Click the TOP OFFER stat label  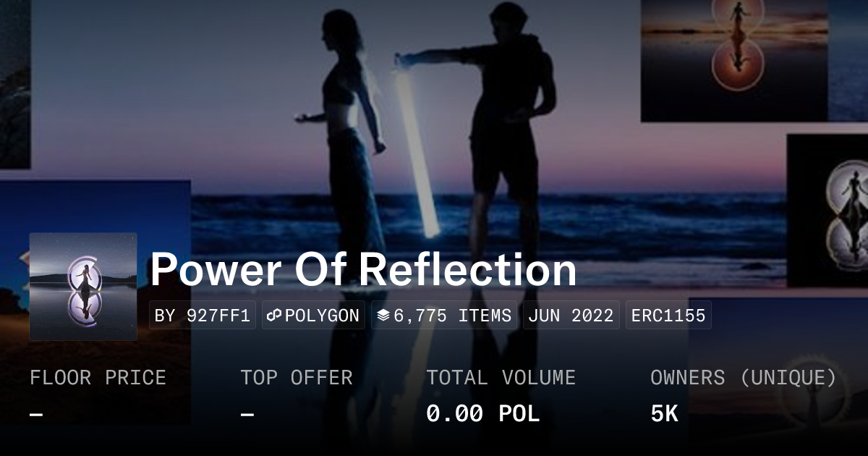click(x=297, y=378)
